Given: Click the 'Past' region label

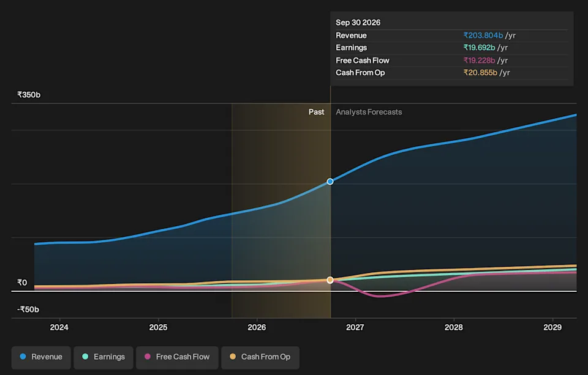Looking at the screenshot, I should pos(317,112).
